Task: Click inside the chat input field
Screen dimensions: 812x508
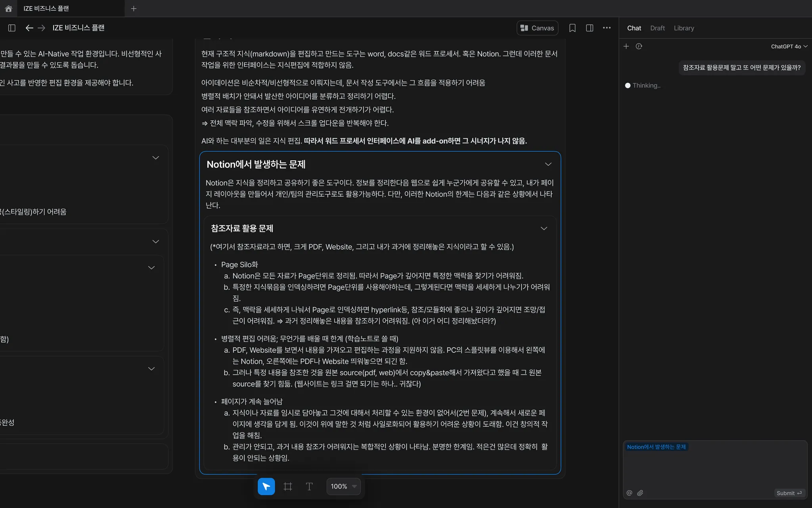Action: pos(714,468)
